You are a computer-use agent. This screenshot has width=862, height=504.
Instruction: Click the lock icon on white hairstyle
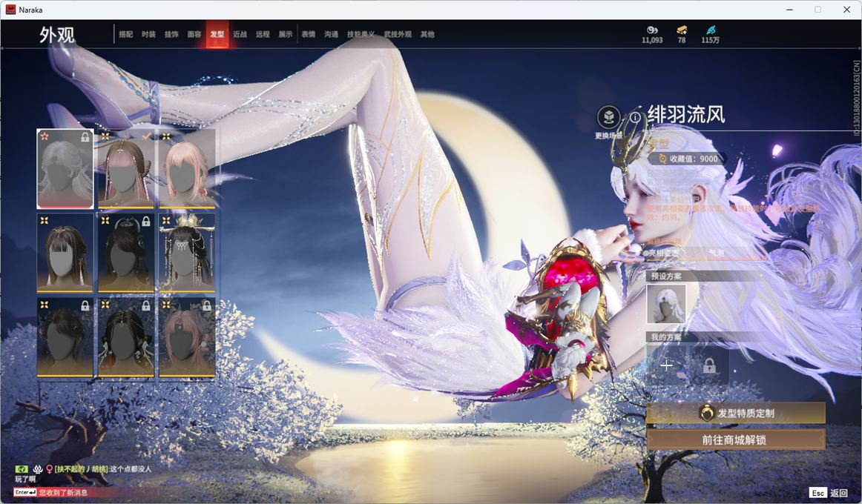point(85,137)
